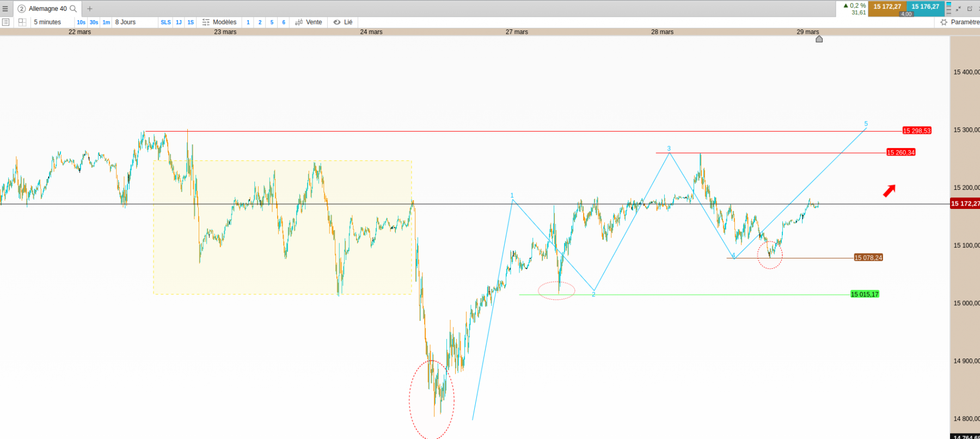Toggle the Lié eye icon

click(x=337, y=22)
